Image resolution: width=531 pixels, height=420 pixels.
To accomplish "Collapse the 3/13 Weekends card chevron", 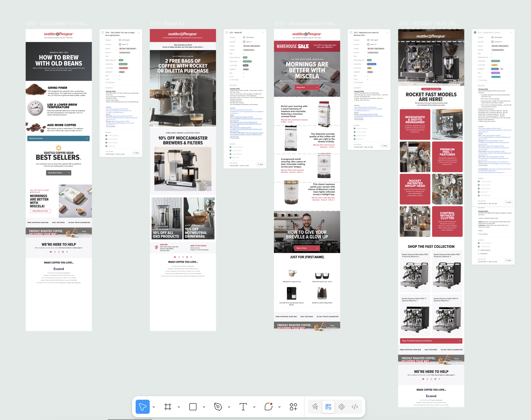I will point(387,32).
